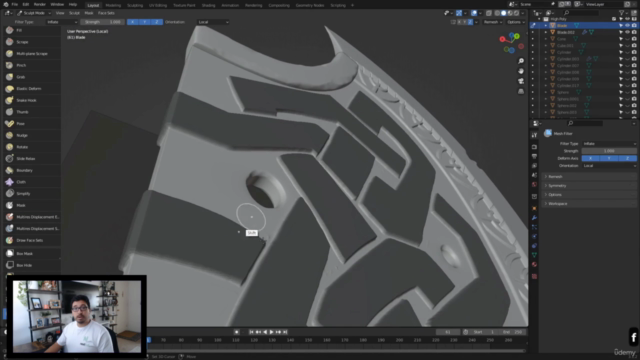Expand the Symmetry panel in properties
The image size is (640, 360).
[x=590, y=186]
